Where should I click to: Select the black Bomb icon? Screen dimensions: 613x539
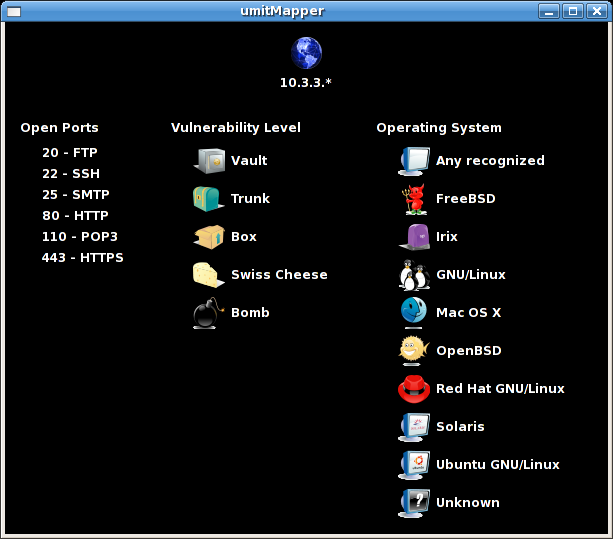point(208,313)
